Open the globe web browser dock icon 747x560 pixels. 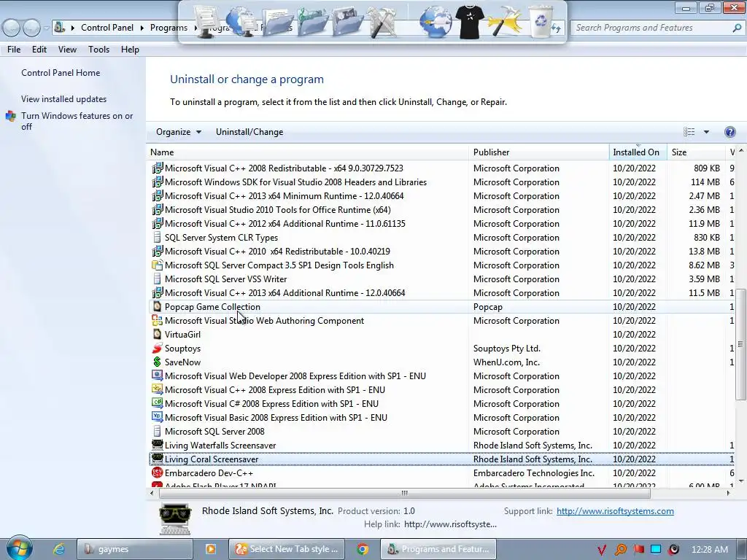pos(435,22)
